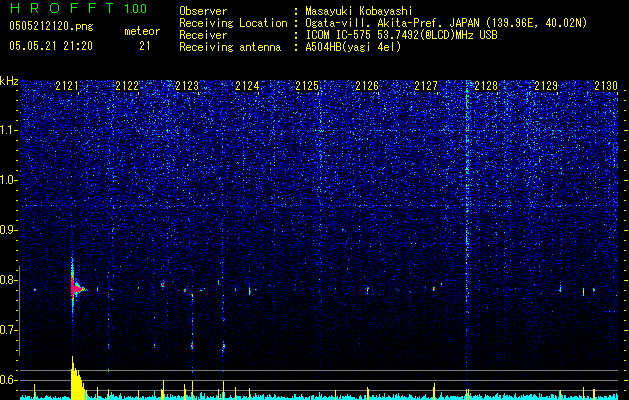Screen dimensions: 629x400
Task: Click the bright vertical noise line before 2128
Action: [467, 225]
